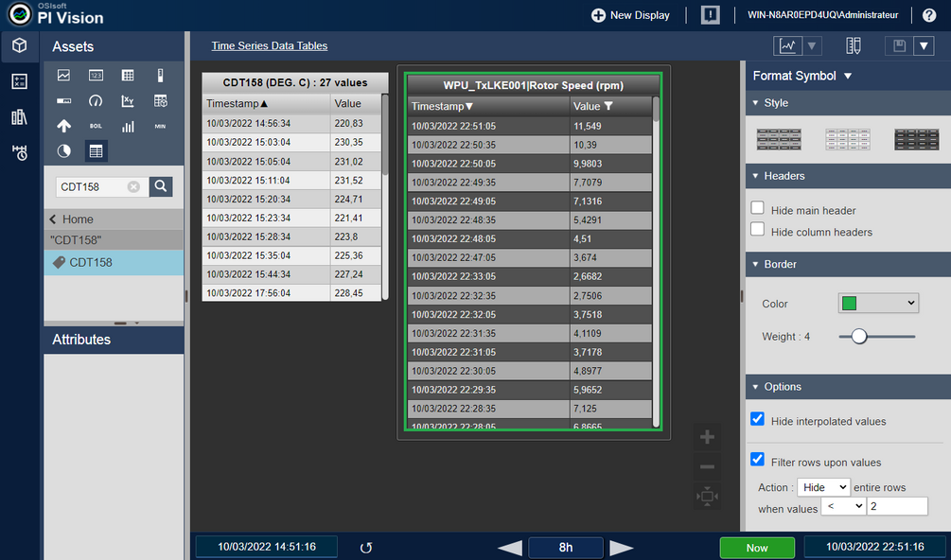Collapse the Headers section
951x560 pixels.
point(756,176)
